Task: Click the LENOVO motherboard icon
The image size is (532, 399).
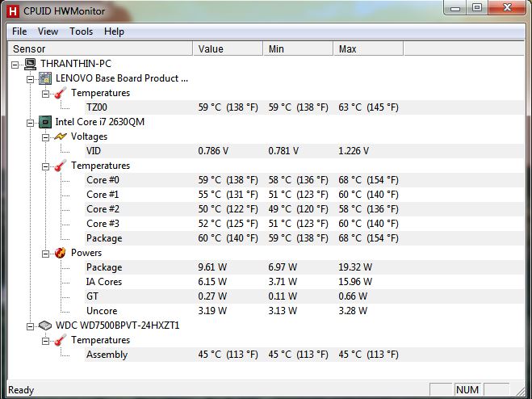Action: coord(45,78)
